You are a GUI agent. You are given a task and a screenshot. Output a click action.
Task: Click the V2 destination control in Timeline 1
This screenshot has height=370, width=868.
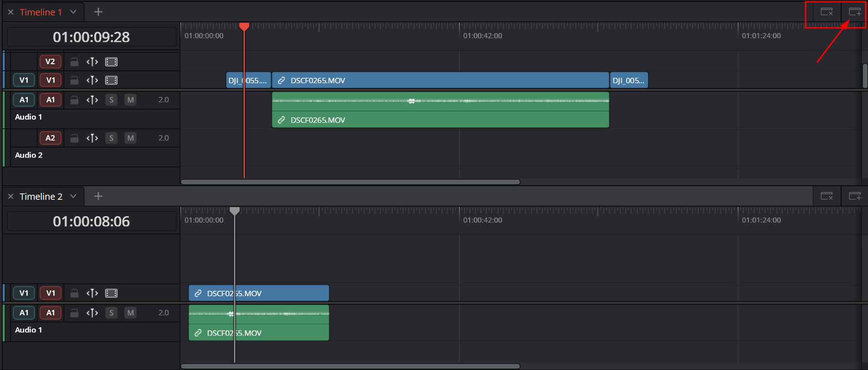coord(51,61)
